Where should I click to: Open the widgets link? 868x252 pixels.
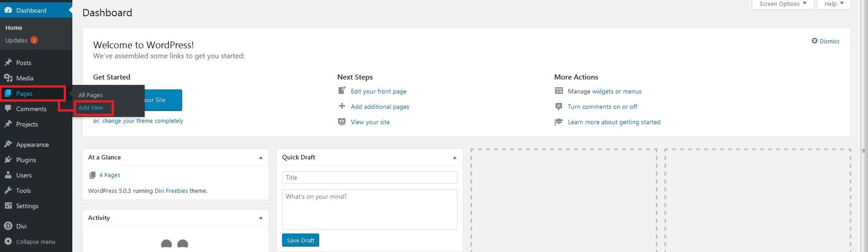point(602,92)
